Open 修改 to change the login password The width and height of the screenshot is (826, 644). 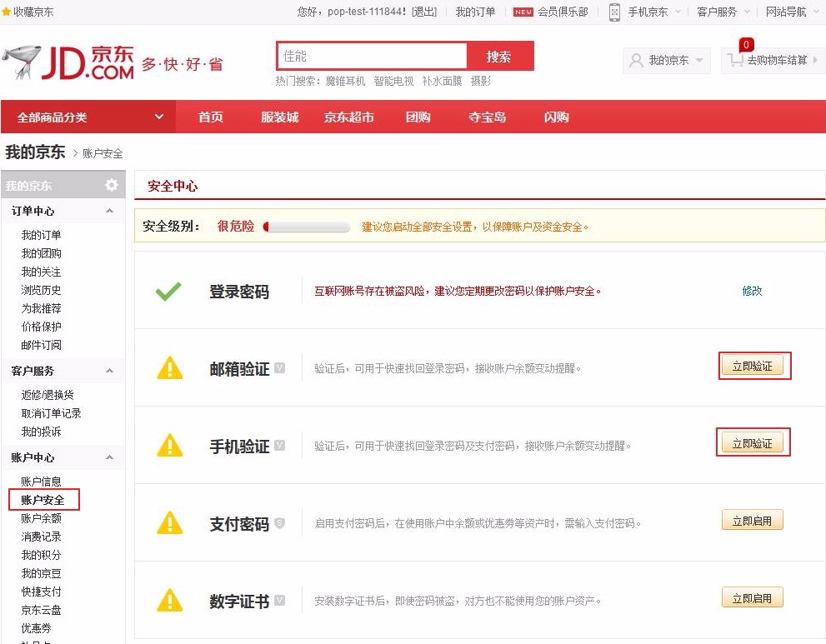point(751,291)
